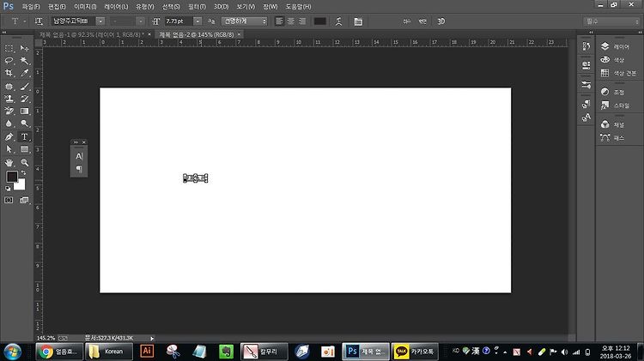Viewport: 644px width, 361px height.
Task: Close the 제목 없음-2 document tab
Action: 239,34
